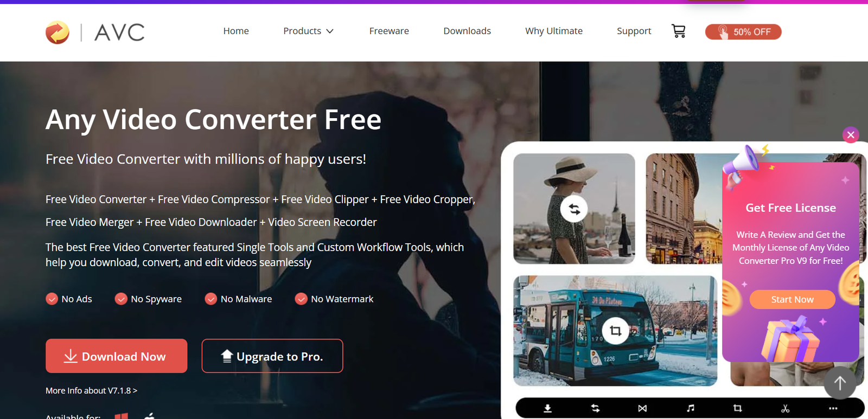Screen dimensions: 868x419
Task: Select the scissors cut icon in toolbar
Action: point(785,408)
